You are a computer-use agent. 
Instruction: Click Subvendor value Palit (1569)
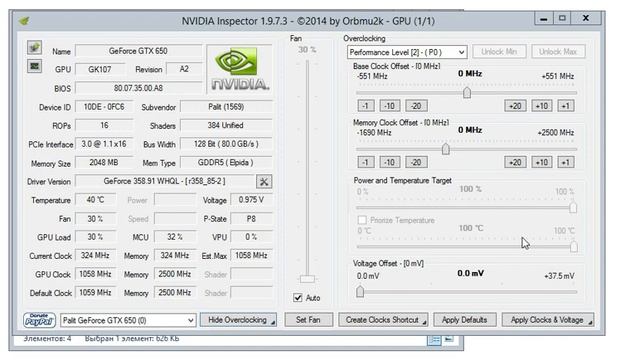(x=226, y=107)
